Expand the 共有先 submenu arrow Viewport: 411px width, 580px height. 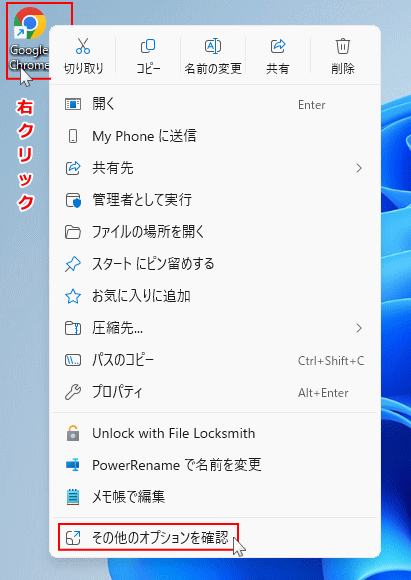click(359, 168)
